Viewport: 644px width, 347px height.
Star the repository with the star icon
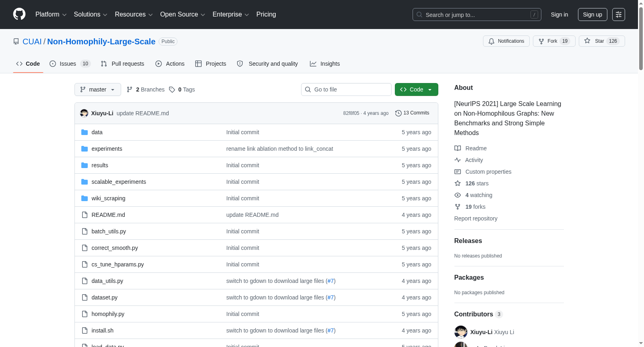[587, 41]
